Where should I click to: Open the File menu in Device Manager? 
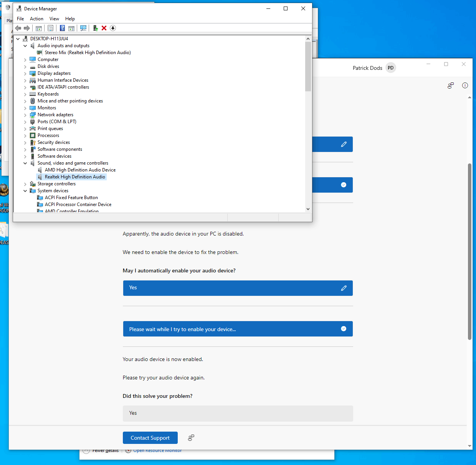pos(20,19)
